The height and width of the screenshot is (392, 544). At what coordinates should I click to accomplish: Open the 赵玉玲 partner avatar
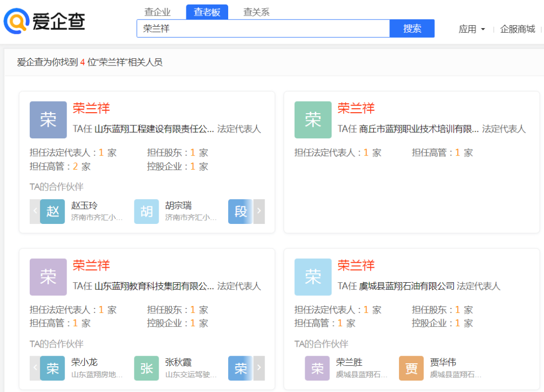click(53, 211)
